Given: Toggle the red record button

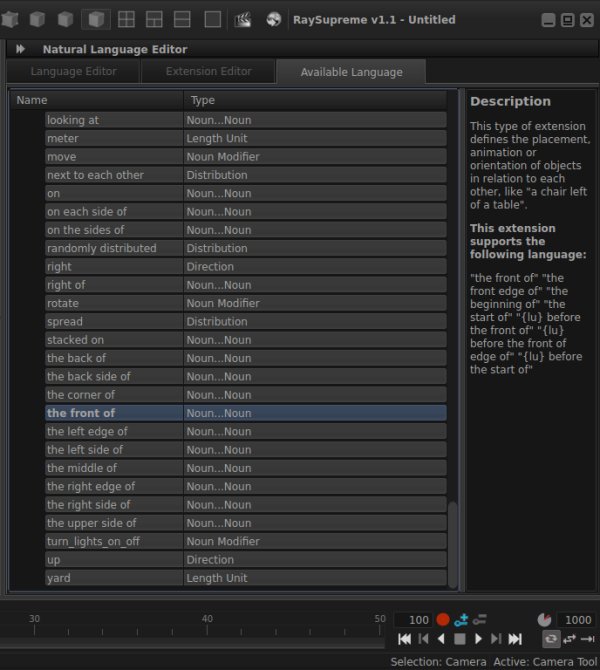Looking at the screenshot, I should 443,620.
